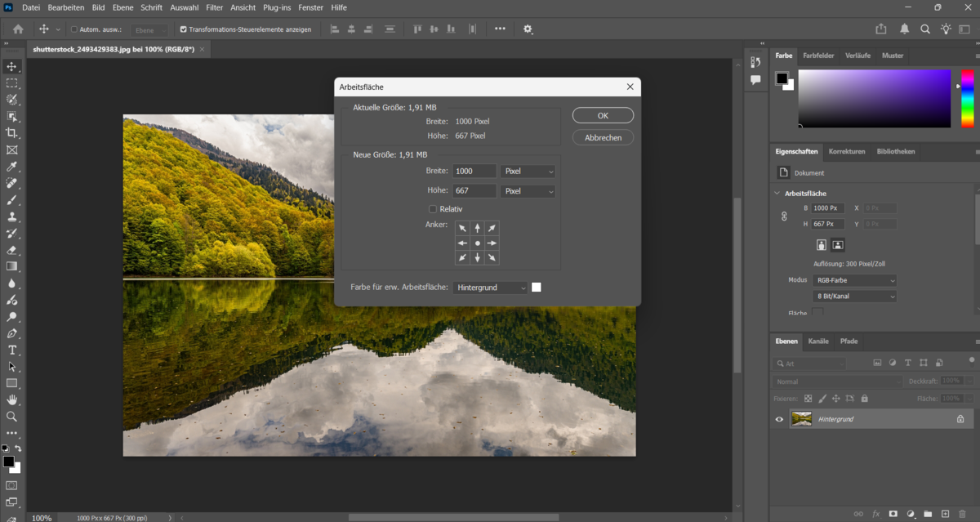Select the Crop tool
The height and width of the screenshot is (522, 980).
click(x=11, y=132)
